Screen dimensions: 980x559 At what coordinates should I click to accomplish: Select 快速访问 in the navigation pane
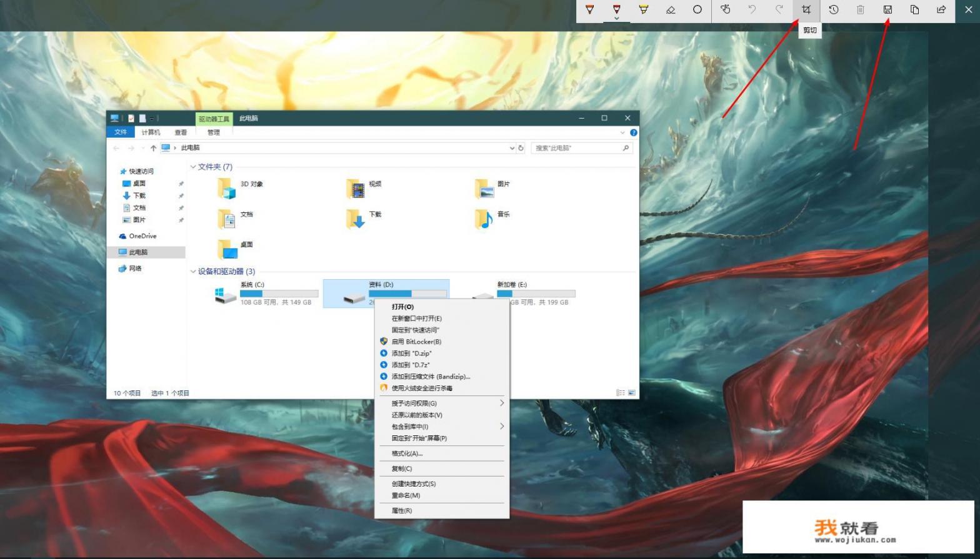[141, 171]
